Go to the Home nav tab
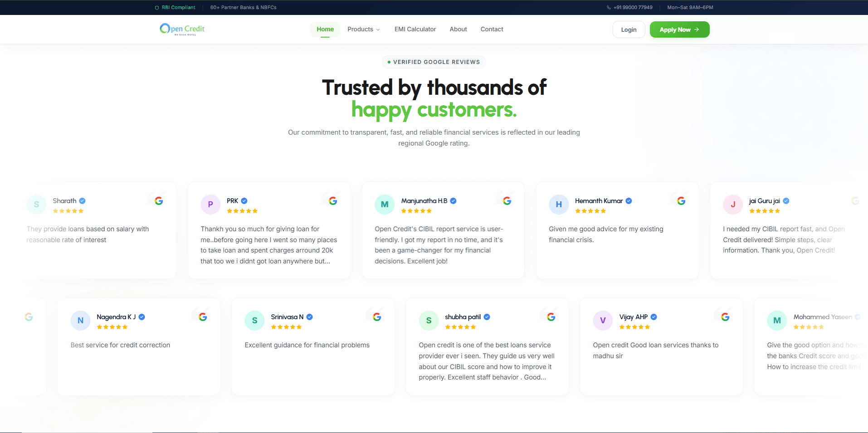Screen dimensions: 868x433 (x=325, y=29)
